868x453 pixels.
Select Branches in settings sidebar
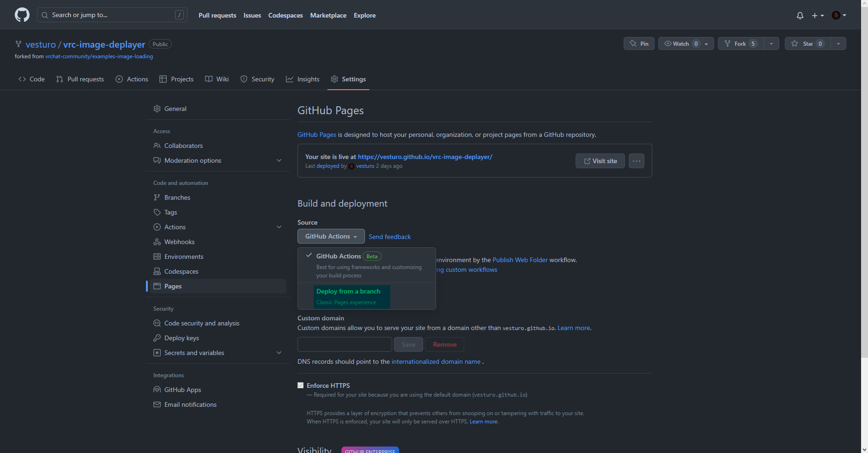(218, 197)
